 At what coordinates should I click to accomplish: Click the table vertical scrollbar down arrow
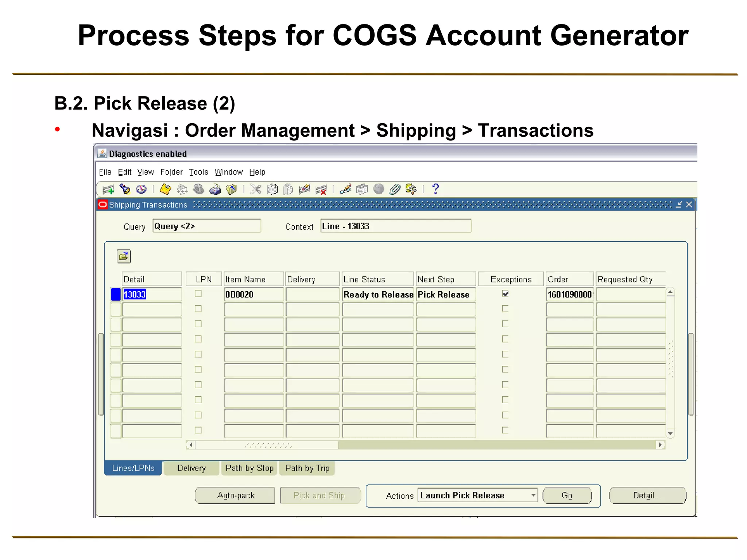(x=670, y=433)
